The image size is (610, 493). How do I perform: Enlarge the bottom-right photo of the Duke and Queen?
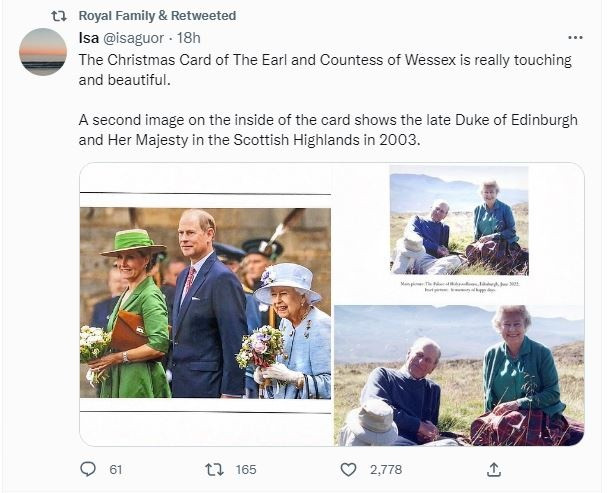pyautogui.click(x=458, y=374)
